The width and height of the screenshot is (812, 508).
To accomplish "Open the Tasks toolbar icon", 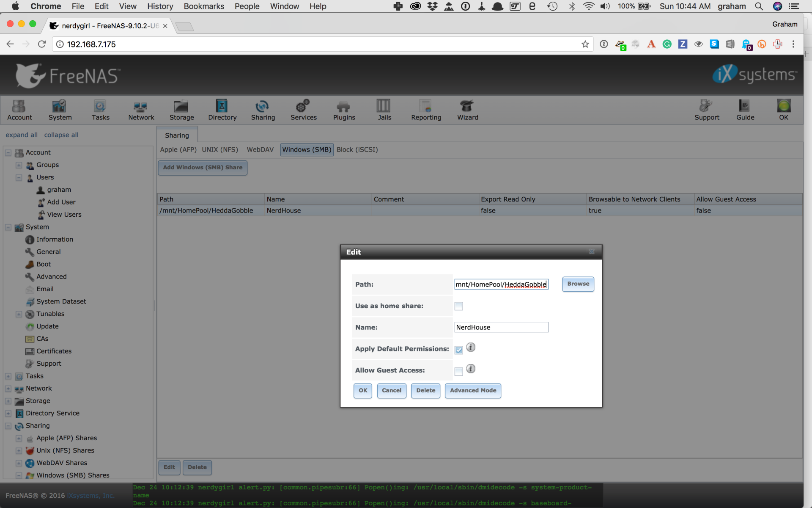I will [x=100, y=110].
